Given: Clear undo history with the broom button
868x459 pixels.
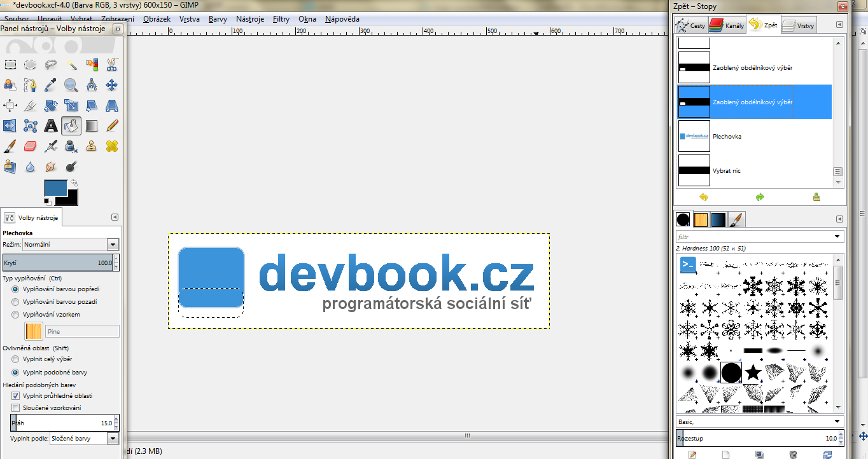Looking at the screenshot, I should click(816, 197).
